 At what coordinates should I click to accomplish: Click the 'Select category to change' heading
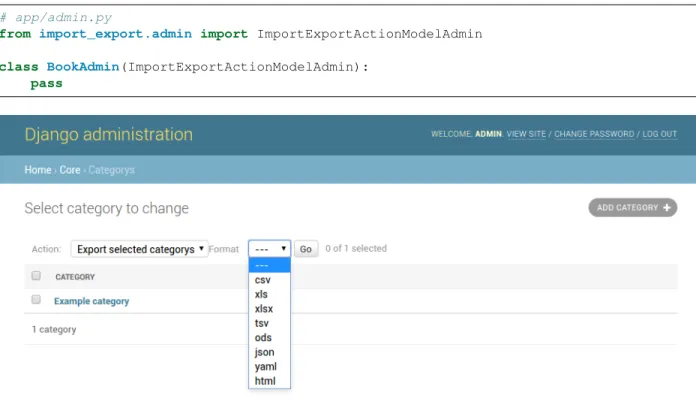click(x=107, y=208)
